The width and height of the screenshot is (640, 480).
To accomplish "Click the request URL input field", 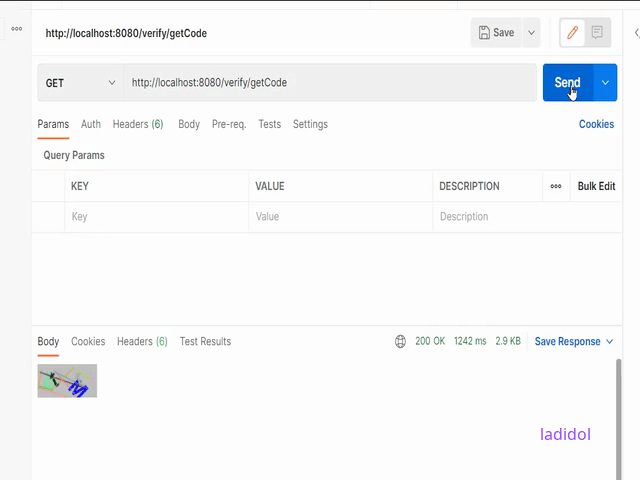I will pos(330,83).
